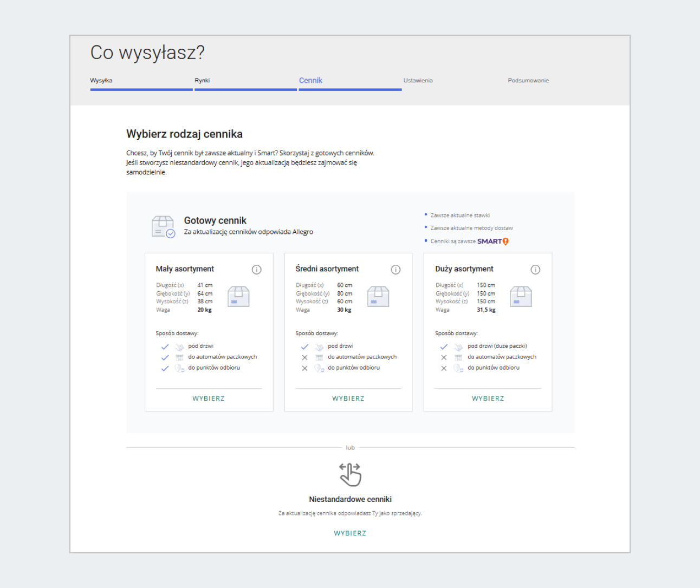The image size is (700, 588).
Task: Click the 30 kg weight value
Action: (344, 310)
